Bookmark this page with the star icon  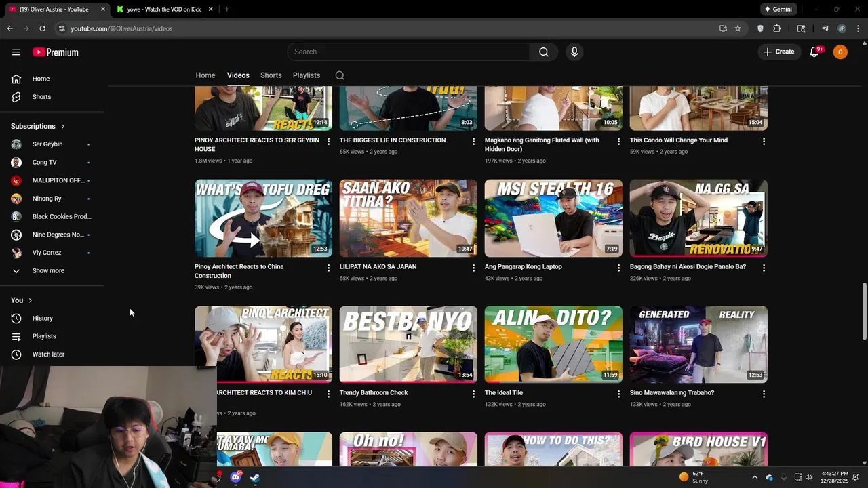tap(738, 28)
